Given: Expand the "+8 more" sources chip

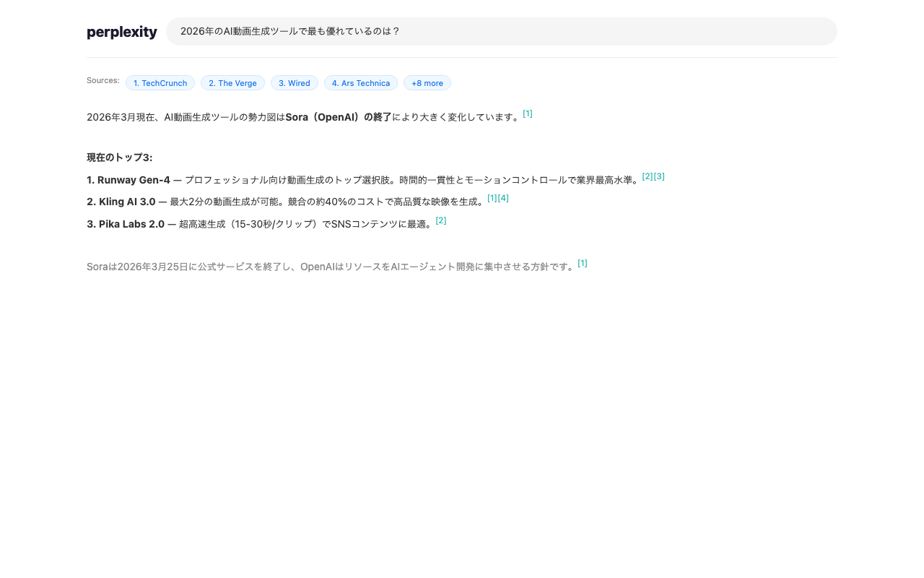Looking at the screenshot, I should (x=427, y=83).
